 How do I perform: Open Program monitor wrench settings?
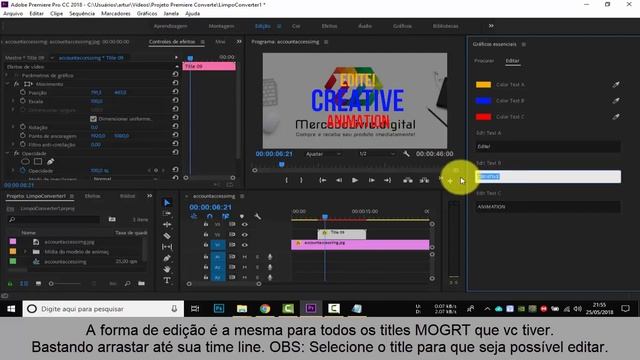pyautogui.click(x=406, y=154)
